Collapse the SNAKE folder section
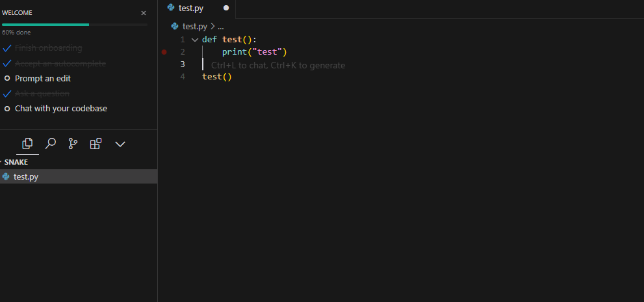644x302 pixels. pos(2,162)
